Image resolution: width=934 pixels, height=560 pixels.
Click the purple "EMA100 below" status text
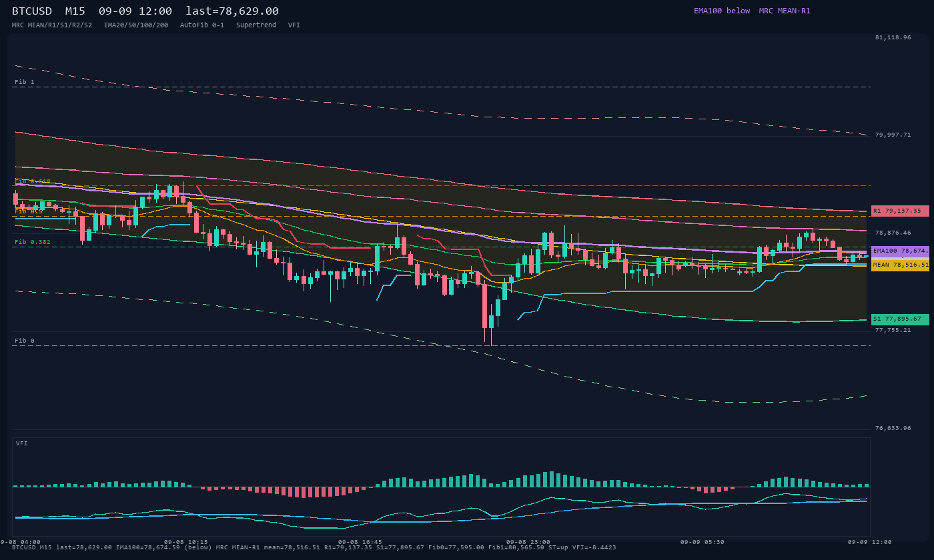coord(722,11)
